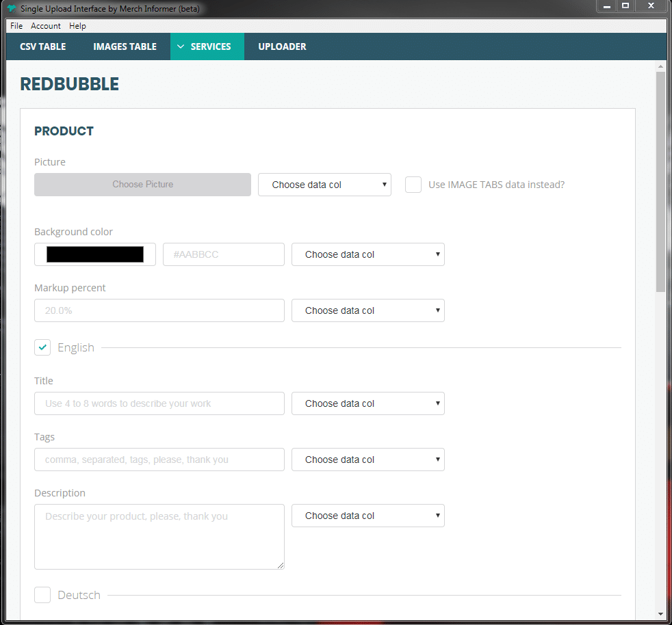Screen dimensions: 672x625
Task: Open the Description data column dropdown
Action: click(x=368, y=516)
